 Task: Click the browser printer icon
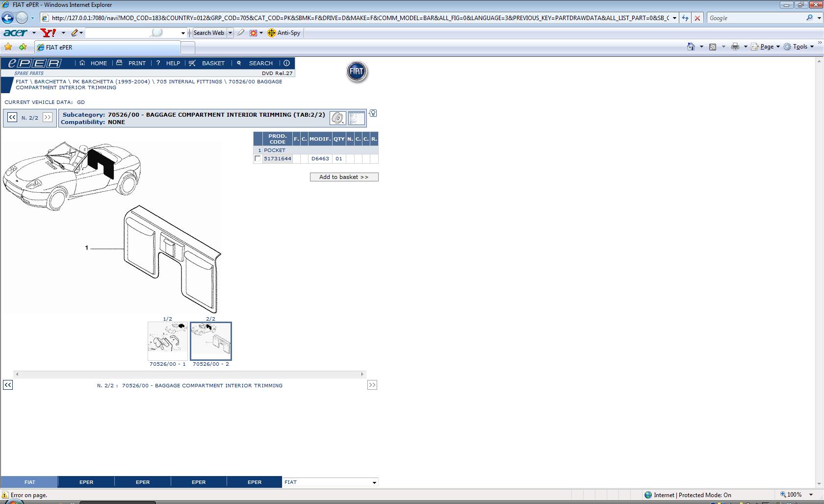coord(735,47)
